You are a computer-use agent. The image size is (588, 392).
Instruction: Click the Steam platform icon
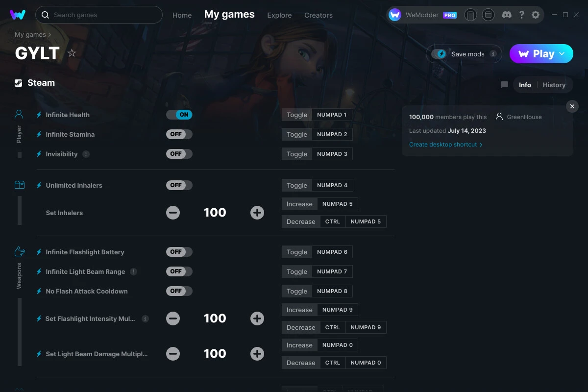(x=19, y=83)
